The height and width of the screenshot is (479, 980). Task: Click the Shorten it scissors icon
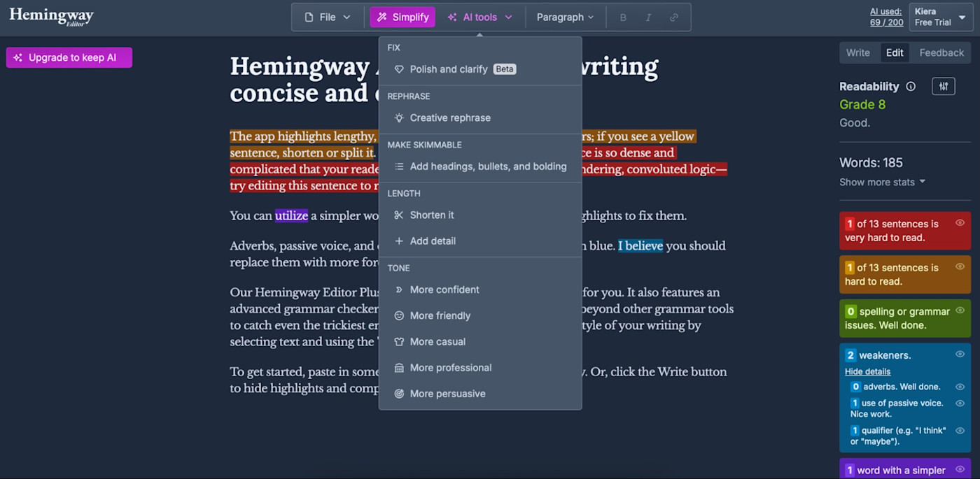399,215
